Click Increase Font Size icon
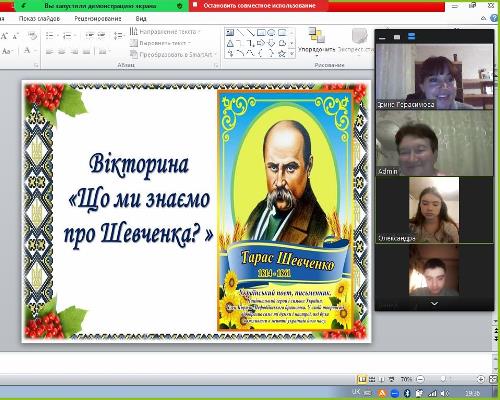Screen dimensions: 500x400 click(4, 36)
